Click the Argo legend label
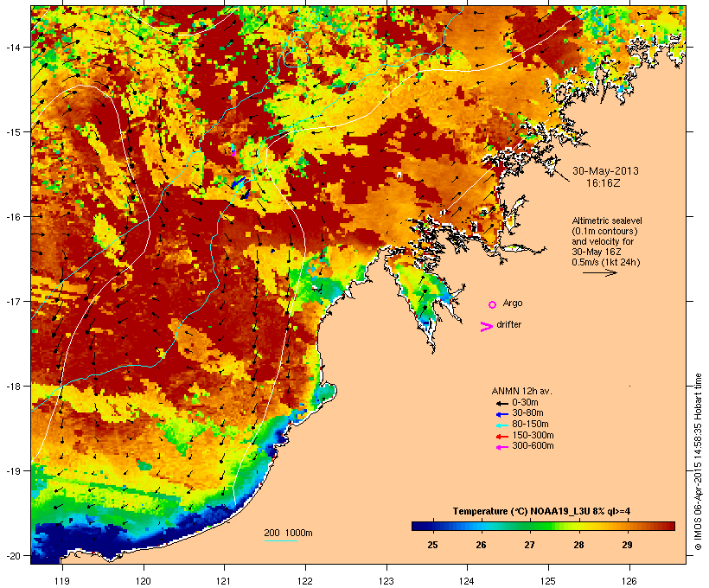Viewport: 709px width, 588px height. [513, 303]
